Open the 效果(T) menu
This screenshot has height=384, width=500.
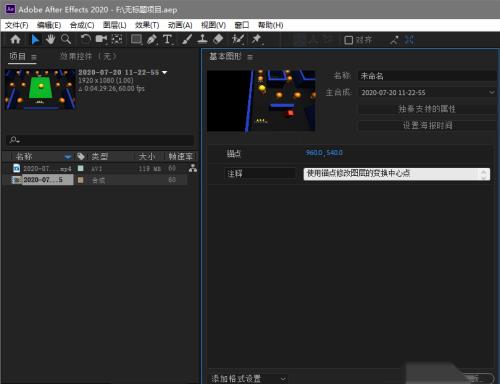(x=147, y=25)
